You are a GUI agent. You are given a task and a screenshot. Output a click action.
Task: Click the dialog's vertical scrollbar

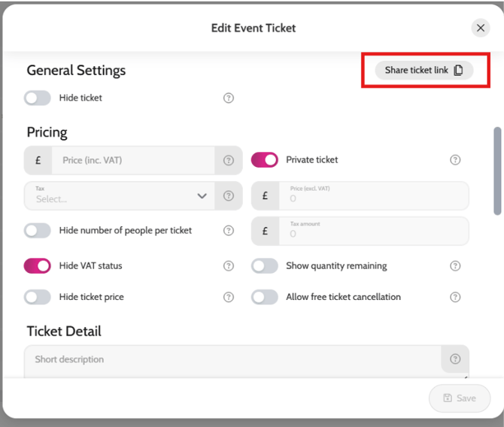[497, 171]
